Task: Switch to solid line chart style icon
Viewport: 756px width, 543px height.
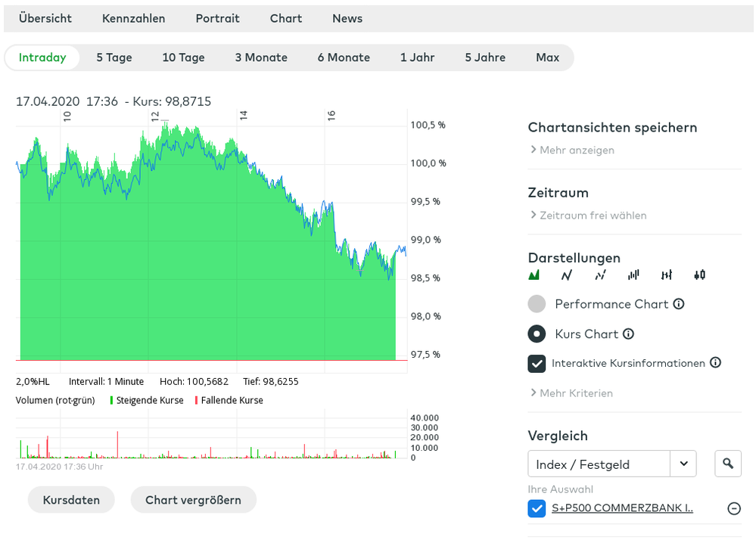Action: [x=567, y=275]
